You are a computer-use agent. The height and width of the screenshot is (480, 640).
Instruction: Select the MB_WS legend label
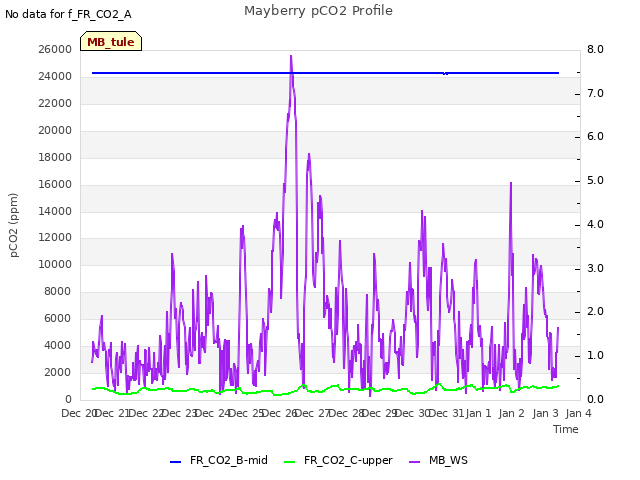tap(448, 460)
